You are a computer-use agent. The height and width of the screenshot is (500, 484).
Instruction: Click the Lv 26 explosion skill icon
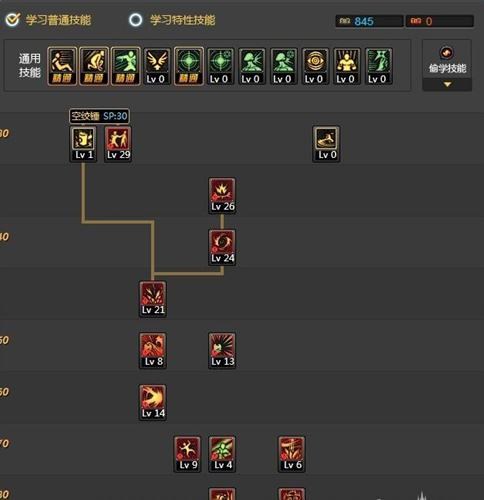coord(222,196)
